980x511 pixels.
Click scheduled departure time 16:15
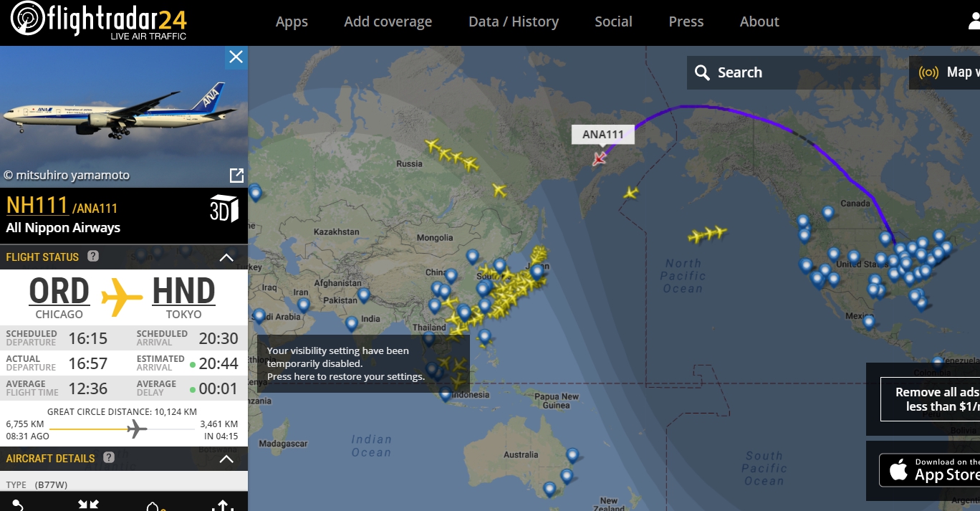88,338
